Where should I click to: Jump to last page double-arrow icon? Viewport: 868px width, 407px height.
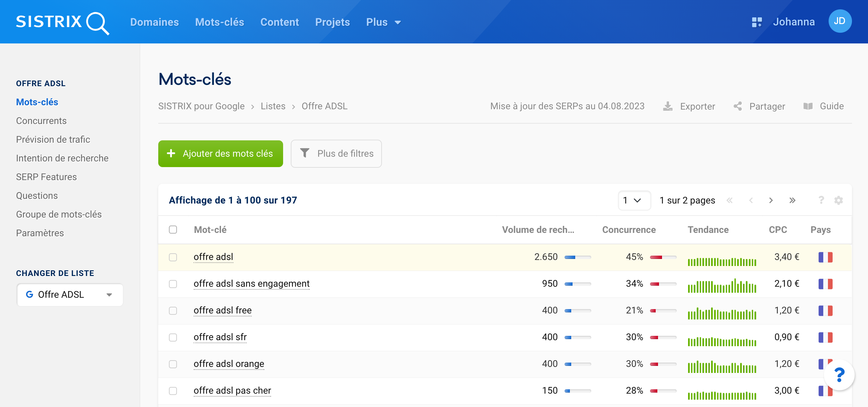coord(792,200)
